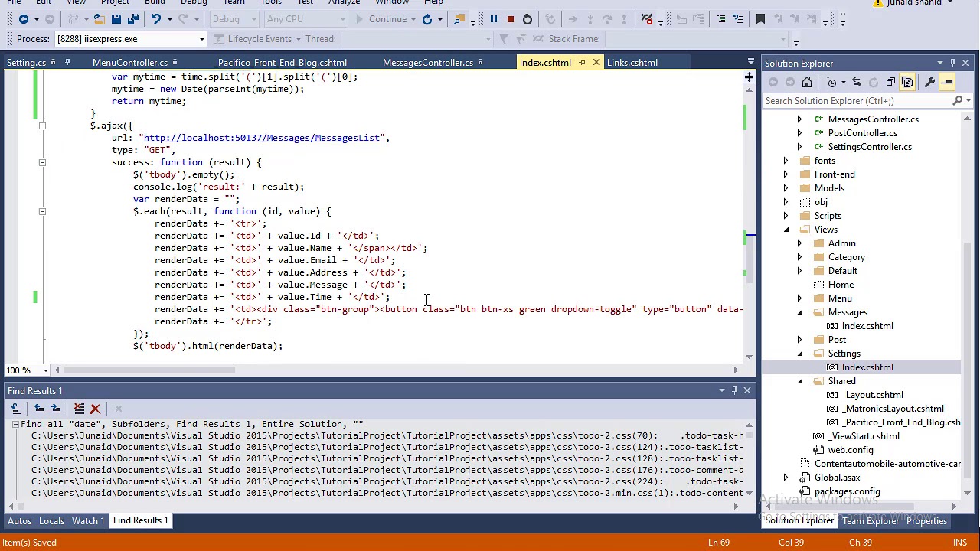Toggle auto hide pin on Find Results panel
This screenshot has height=551, width=980.
pos(734,391)
